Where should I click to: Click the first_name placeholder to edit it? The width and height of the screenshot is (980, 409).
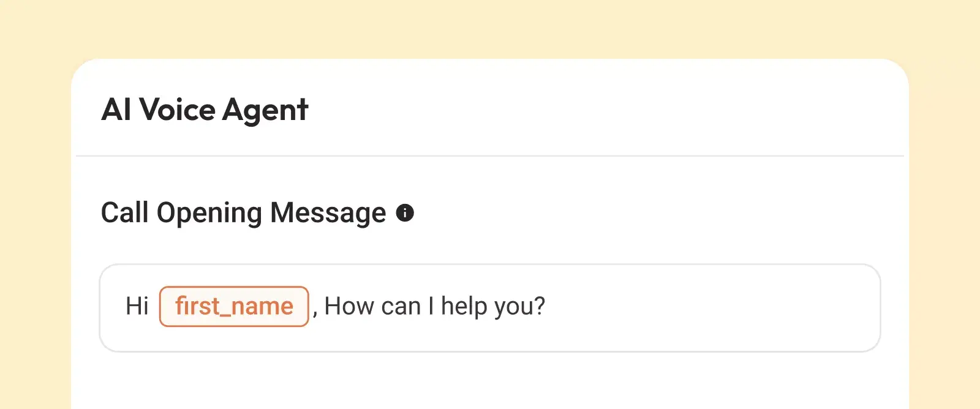pyautogui.click(x=234, y=306)
